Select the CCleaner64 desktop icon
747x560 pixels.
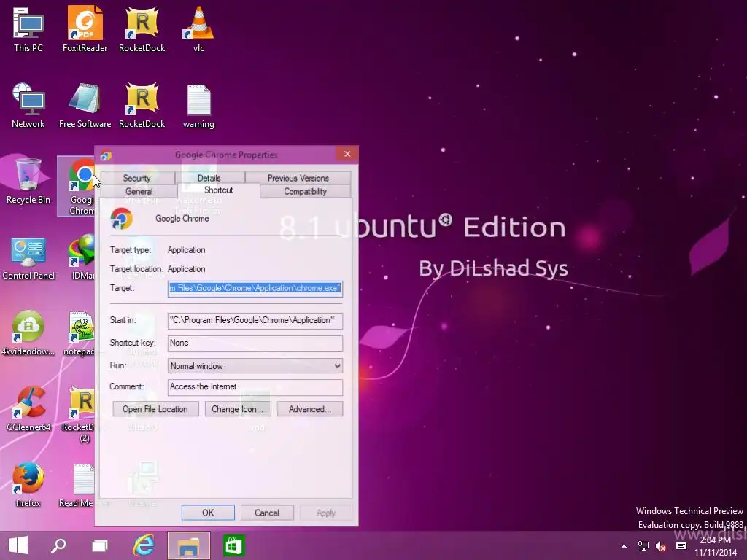pyautogui.click(x=28, y=408)
